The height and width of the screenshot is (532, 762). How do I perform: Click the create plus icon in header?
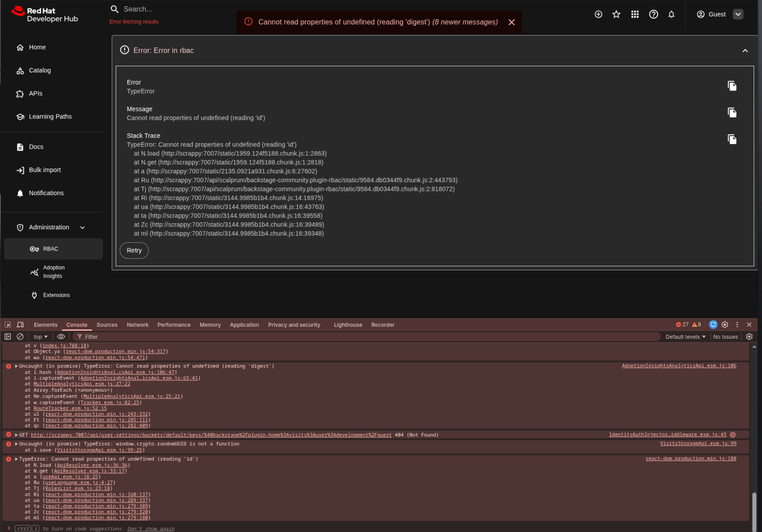click(x=598, y=14)
